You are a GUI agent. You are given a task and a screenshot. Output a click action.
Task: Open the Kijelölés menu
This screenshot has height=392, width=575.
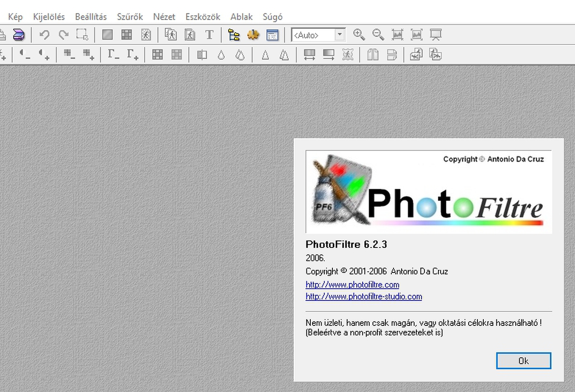[49, 17]
